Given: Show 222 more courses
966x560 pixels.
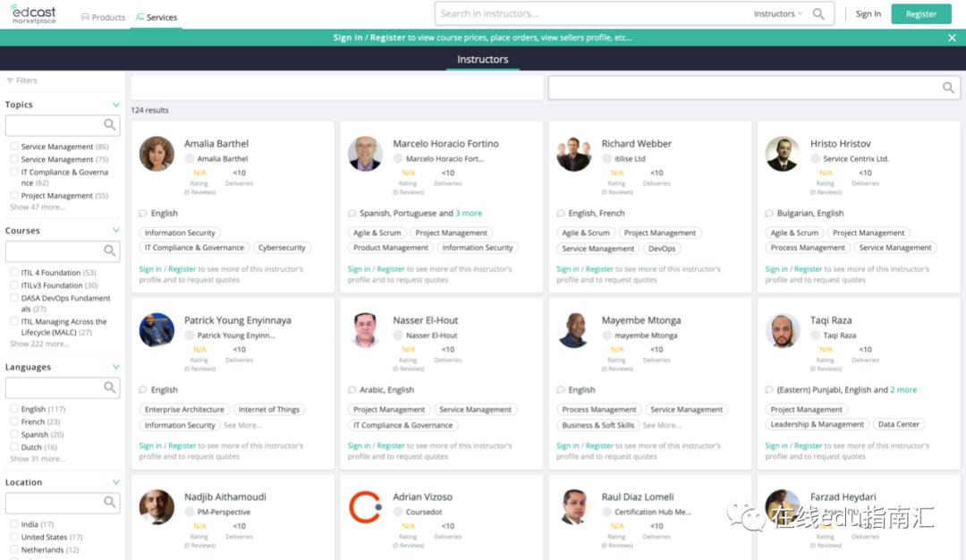Looking at the screenshot, I should pyautogui.click(x=39, y=344).
